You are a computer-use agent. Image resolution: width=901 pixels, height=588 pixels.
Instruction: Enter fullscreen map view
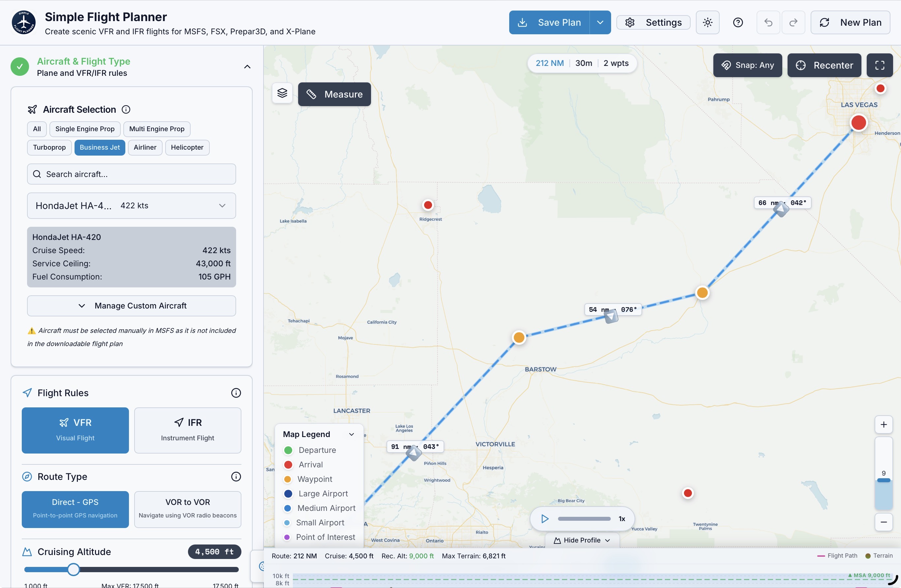(x=880, y=65)
